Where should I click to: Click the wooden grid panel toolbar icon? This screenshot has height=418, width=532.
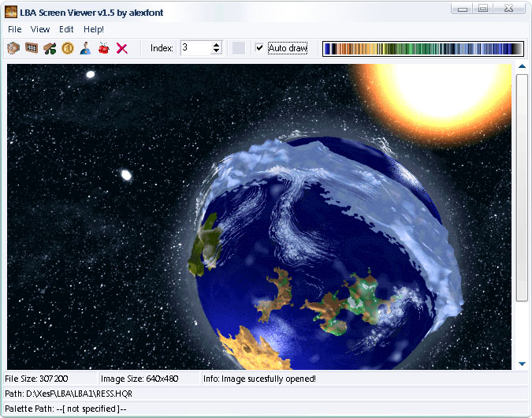pos(32,48)
